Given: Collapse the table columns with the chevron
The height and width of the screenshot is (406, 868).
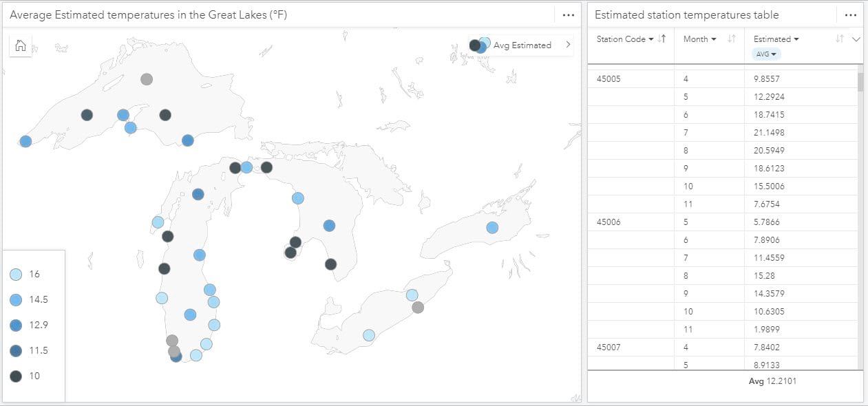Looking at the screenshot, I should coord(857,39).
